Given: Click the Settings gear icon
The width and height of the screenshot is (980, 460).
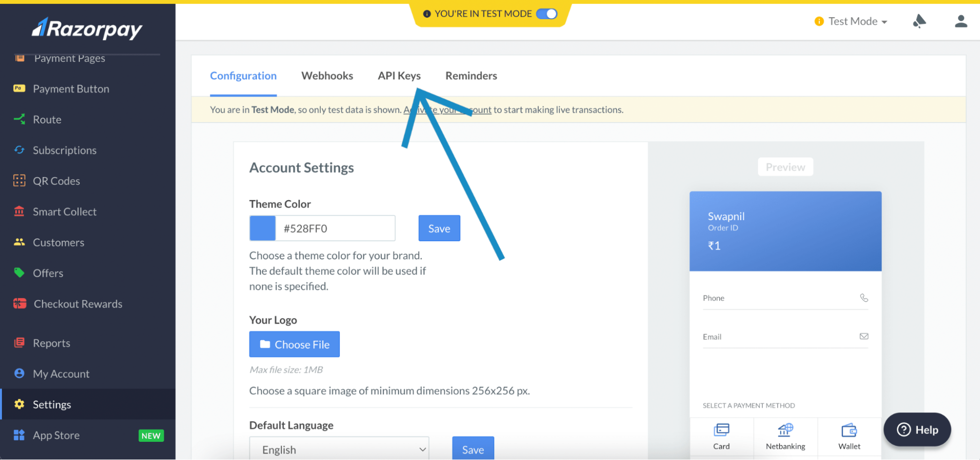Looking at the screenshot, I should (19, 404).
